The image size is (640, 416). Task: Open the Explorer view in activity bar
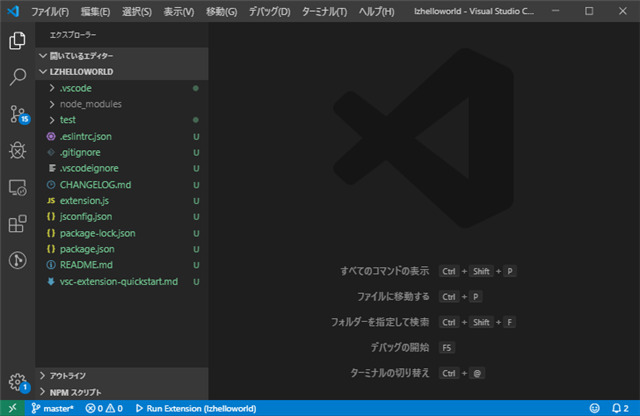click(x=17, y=40)
